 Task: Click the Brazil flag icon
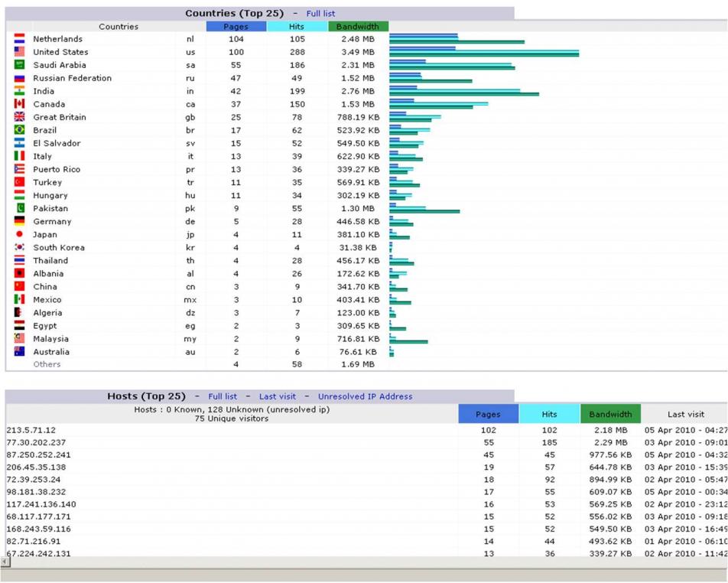19,129
